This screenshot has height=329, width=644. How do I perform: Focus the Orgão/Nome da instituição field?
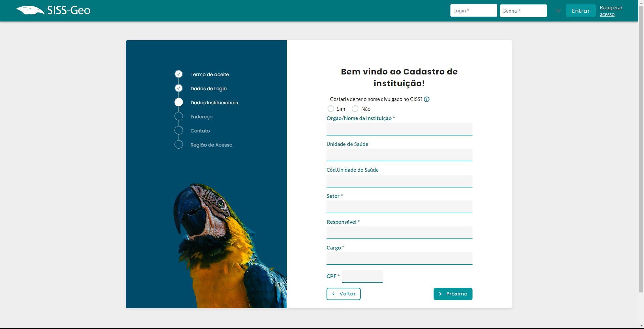[x=399, y=129]
